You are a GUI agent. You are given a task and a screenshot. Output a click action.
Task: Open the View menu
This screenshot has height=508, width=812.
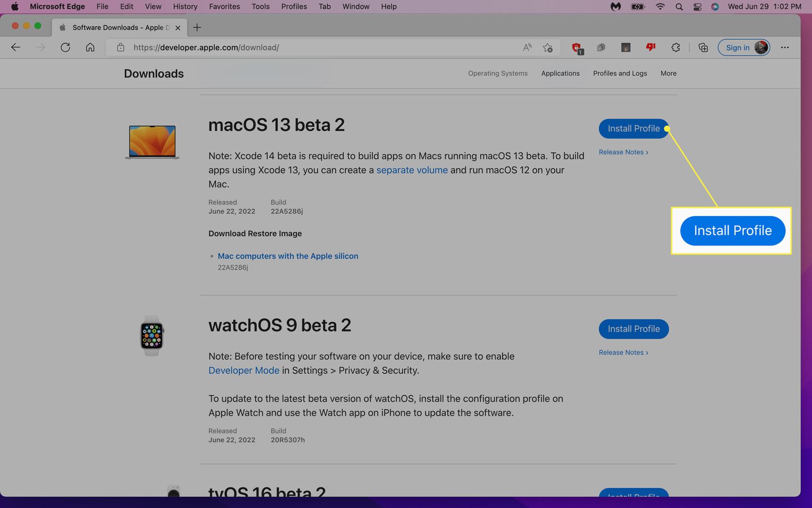[x=153, y=6]
